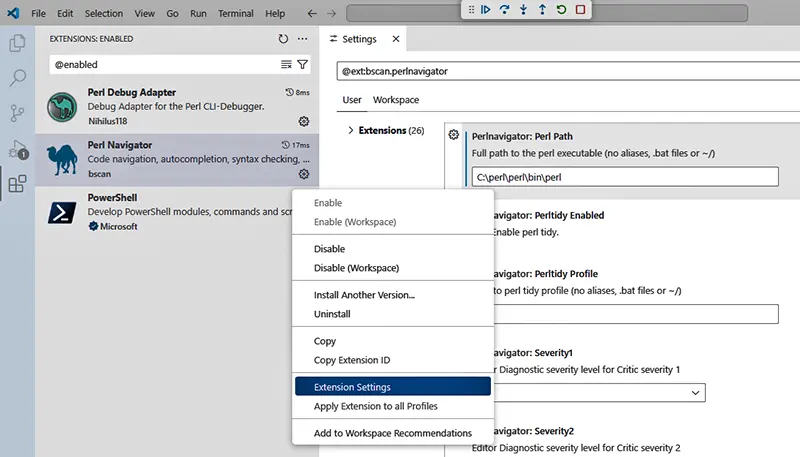Viewport: 800px width, 457px height.
Task: Choose Add to Workspace Recommendations
Action: coord(393,433)
